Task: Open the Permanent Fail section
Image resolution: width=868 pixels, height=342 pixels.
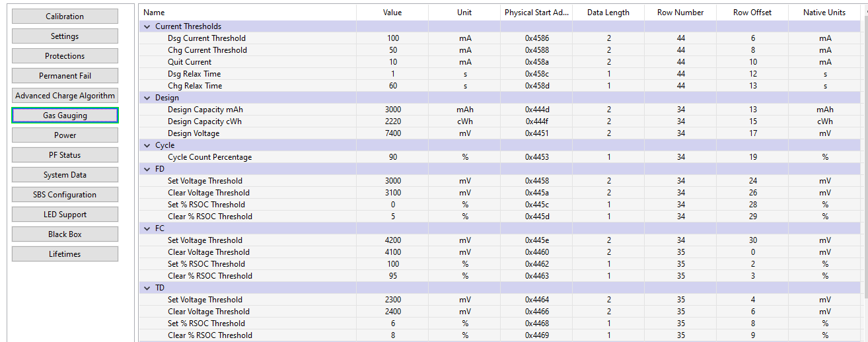Action: [65, 76]
